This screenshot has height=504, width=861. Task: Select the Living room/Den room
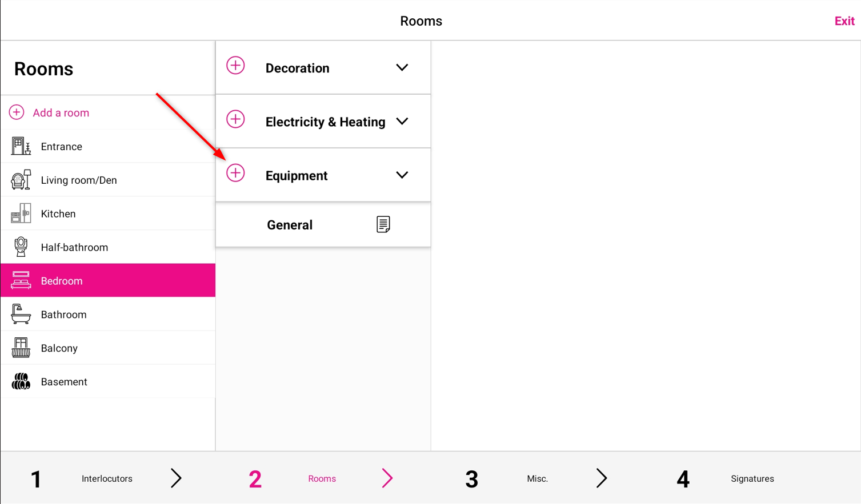(108, 180)
